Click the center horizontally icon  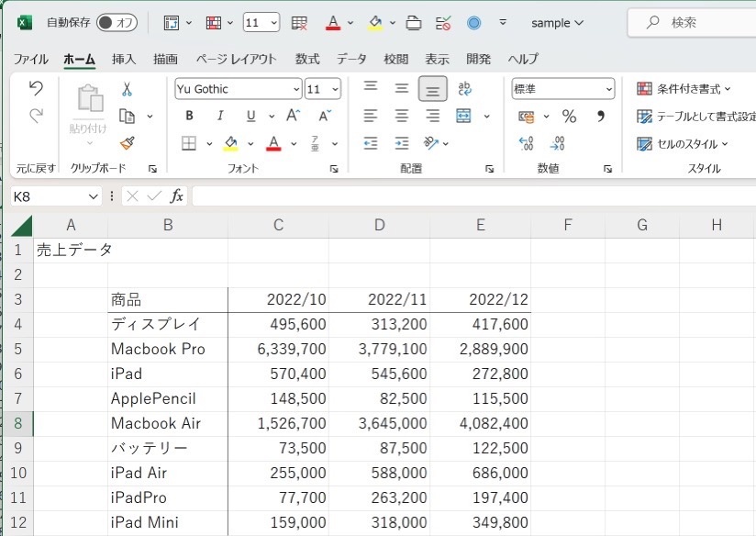click(402, 116)
